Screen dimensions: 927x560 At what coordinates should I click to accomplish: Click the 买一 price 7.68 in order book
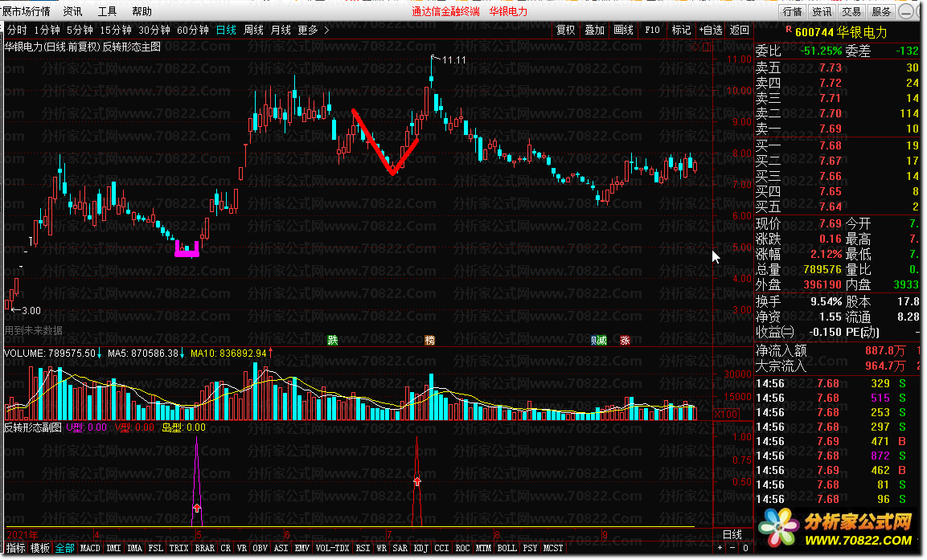click(x=830, y=145)
